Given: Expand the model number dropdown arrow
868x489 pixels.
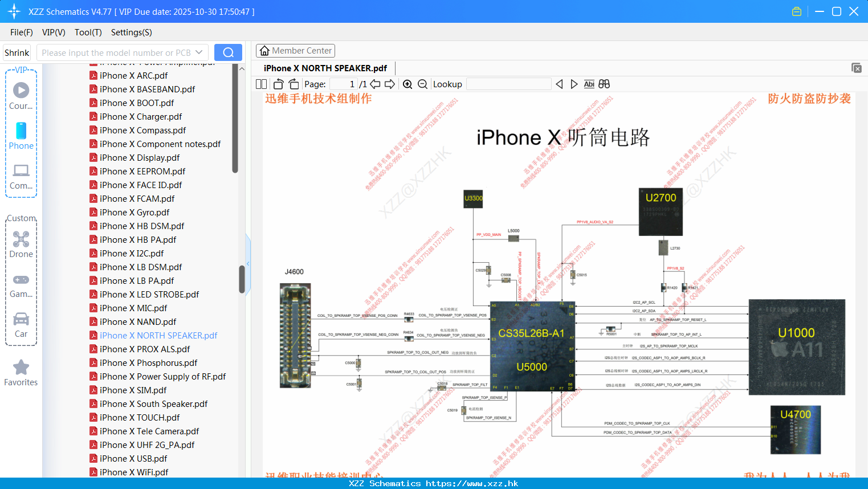Looking at the screenshot, I should pos(199,52).
